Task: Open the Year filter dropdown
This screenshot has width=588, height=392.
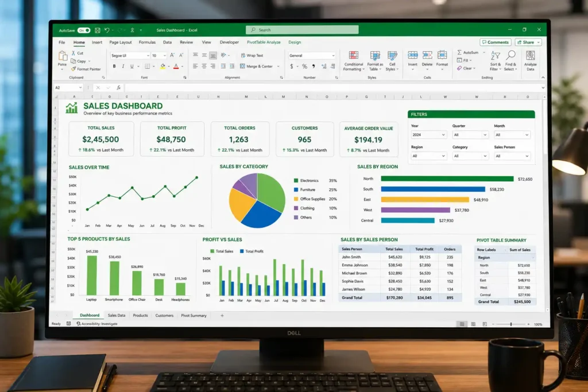Action: point(428,134)
